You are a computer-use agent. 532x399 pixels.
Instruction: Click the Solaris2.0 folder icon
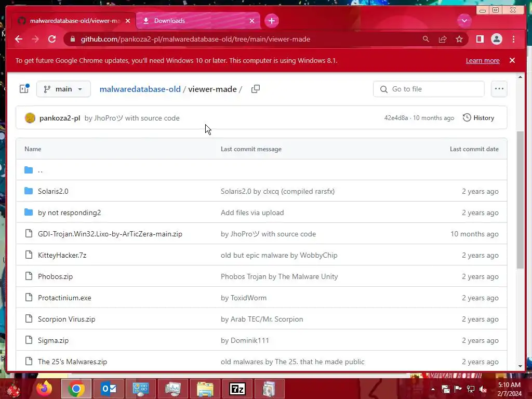29,191
